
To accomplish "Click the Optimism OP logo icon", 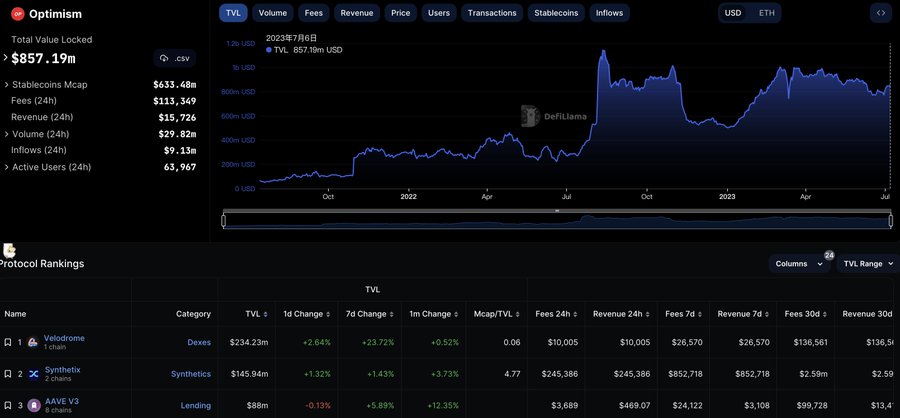I will point(18,14).
